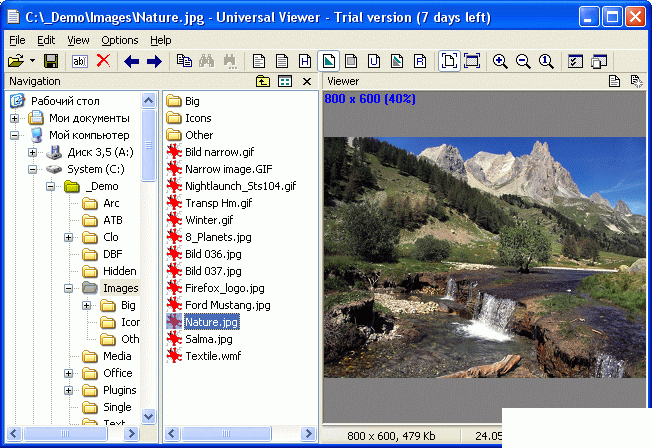This screenshot has width=652, height=448.
Task: Click file list scrollbar right arrow
Action: 308,434
